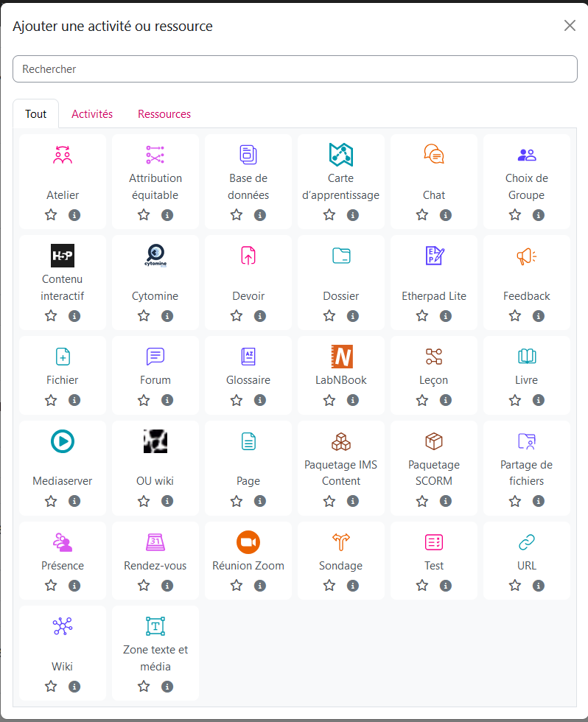Image resolution: width=588 pixels, height=722 pixels.
Task: Open info for Glossaire activity
Action: [260, 400]
